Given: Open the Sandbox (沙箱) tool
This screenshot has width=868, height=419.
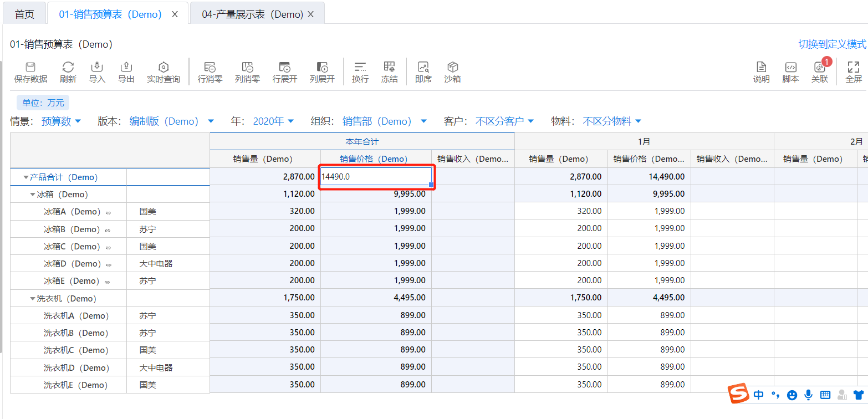Looking at the screenshot, I should coord(452,68).
